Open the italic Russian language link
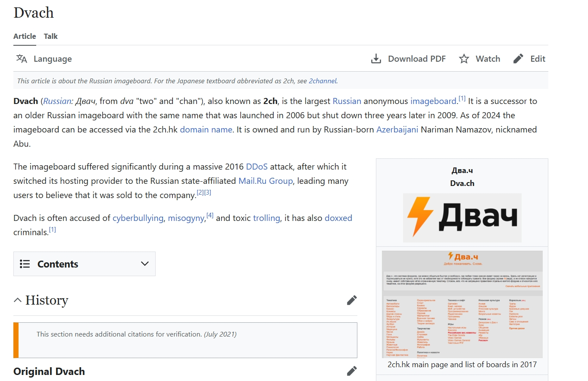588x381 pixels. 57,101
